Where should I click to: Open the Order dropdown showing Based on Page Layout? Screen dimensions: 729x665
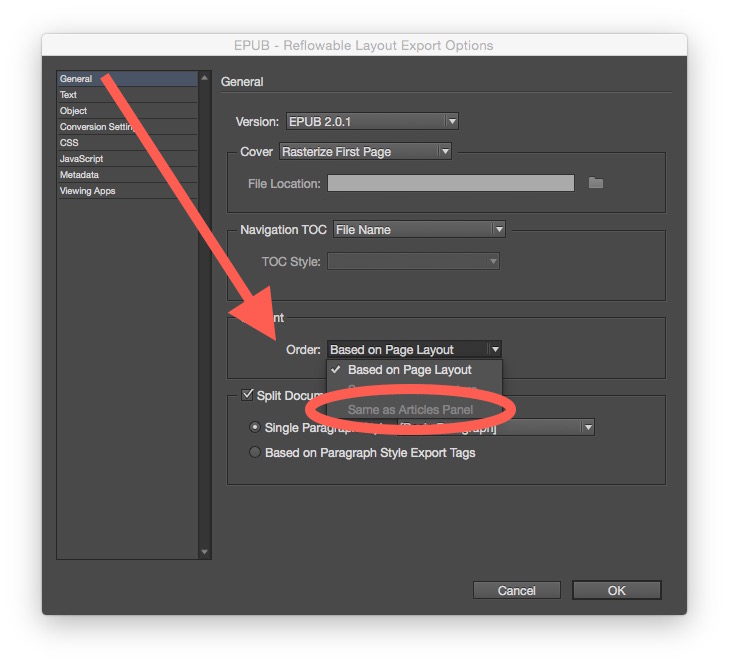coord(414,349)
